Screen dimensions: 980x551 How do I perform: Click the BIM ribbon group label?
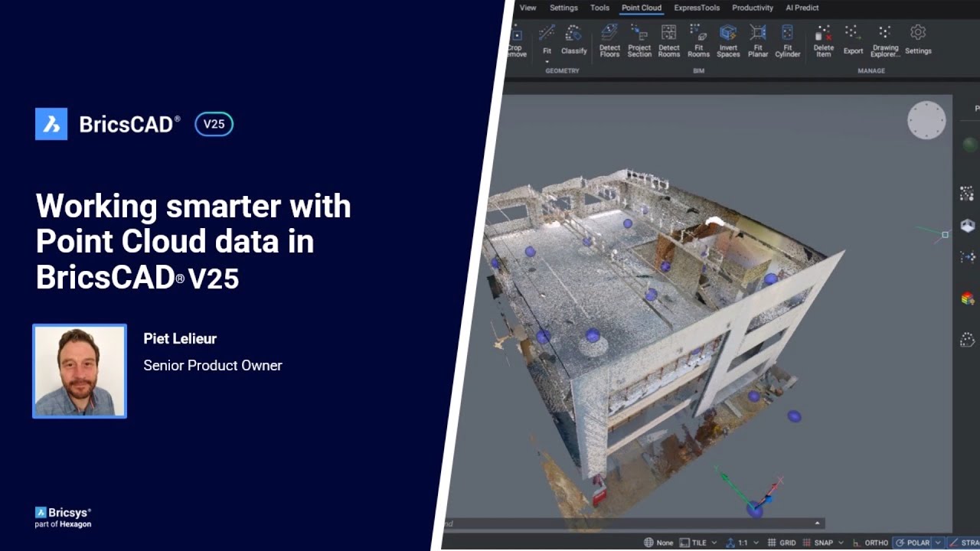pos(698,70)
